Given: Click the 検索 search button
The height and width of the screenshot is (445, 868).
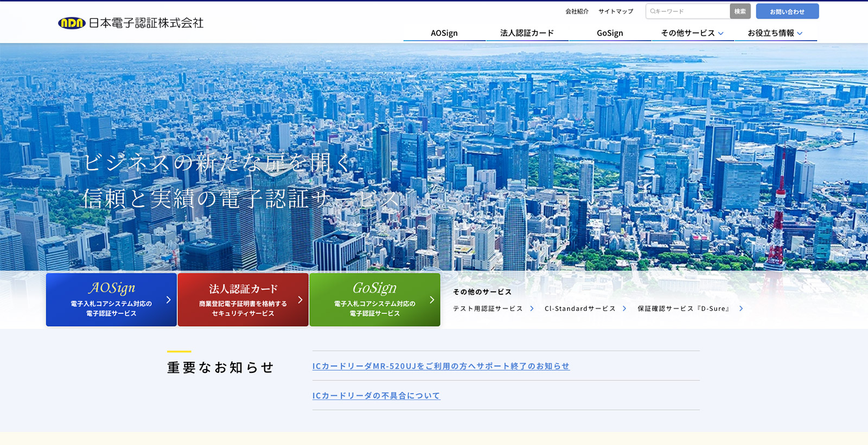Looking at the screenshot, I should point(740,11).
